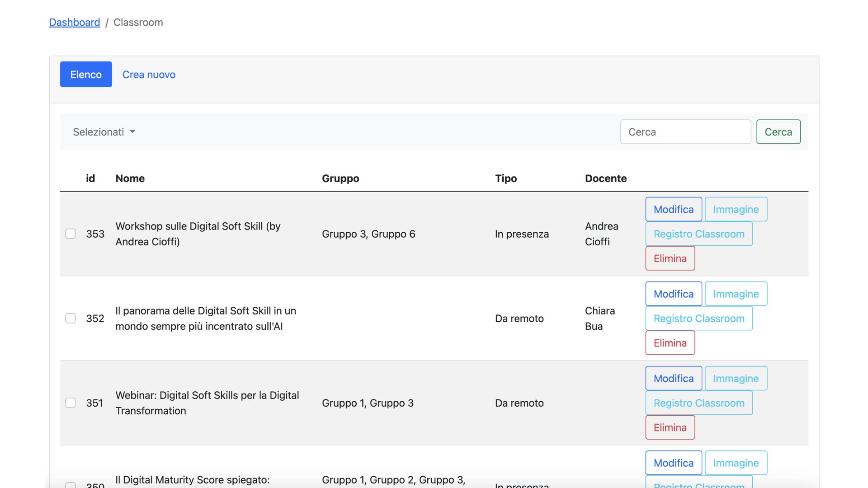Delete classroom 351 via Elimina
Image resolution: width=868 pixels, height=488 pixels.
(670, 427)
